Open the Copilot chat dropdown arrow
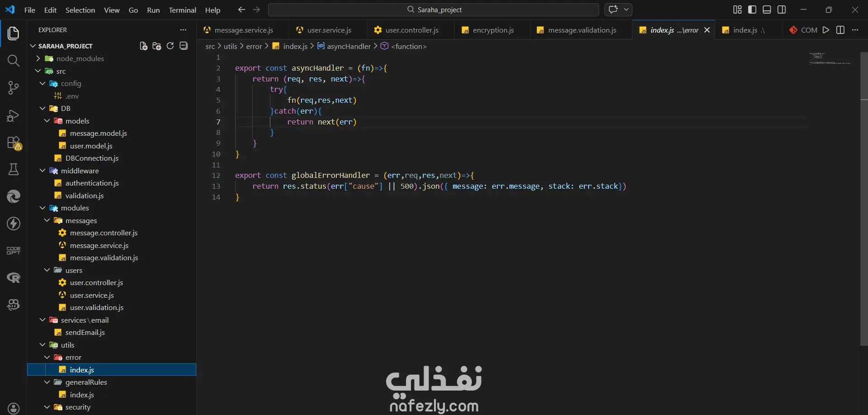The height and width of the screenshot is (415, 868). [x=626, y=10]
